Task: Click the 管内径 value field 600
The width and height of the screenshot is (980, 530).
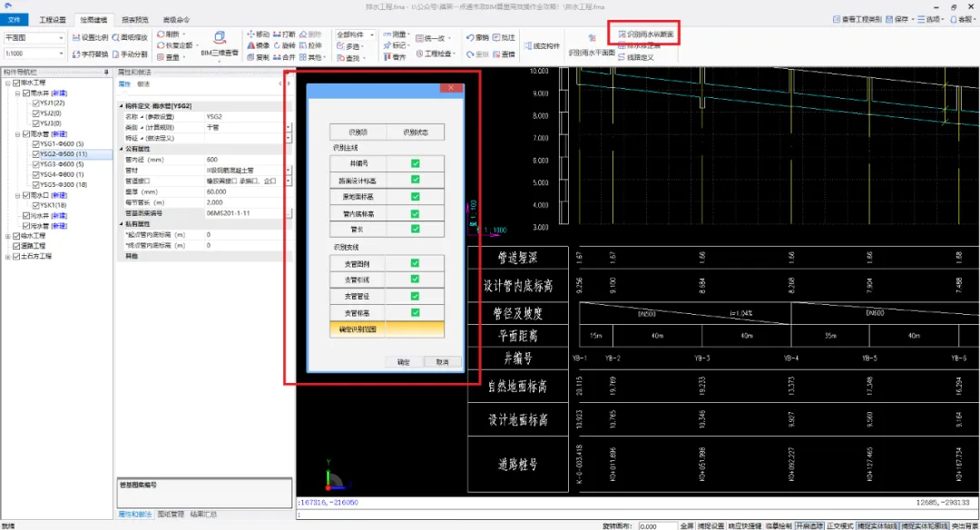Action: point(245,160)
